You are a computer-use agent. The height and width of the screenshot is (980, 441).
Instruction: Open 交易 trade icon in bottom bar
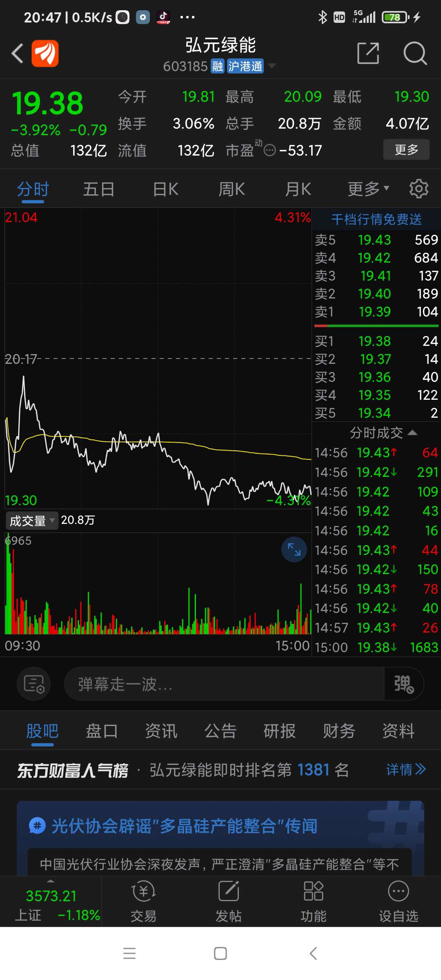(x=143, y=902)
